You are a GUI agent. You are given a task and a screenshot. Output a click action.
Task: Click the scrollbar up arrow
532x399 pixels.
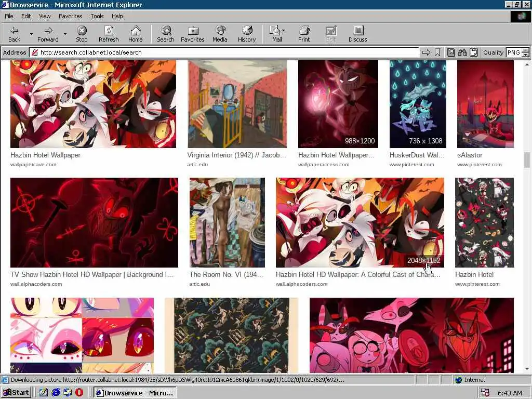click(527, 64)
